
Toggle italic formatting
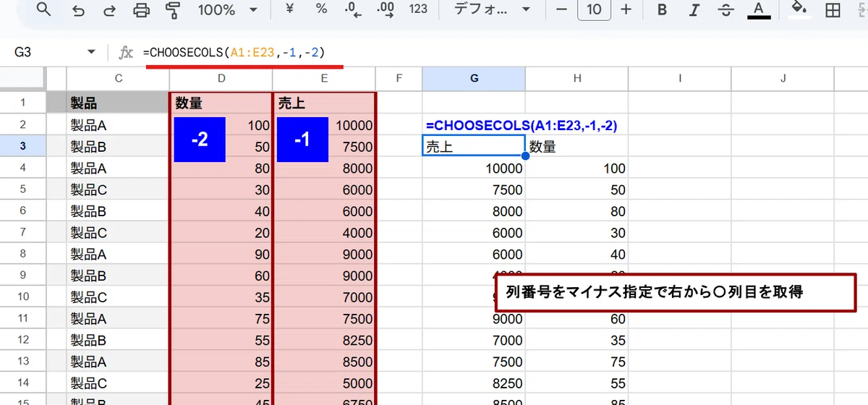694,9
